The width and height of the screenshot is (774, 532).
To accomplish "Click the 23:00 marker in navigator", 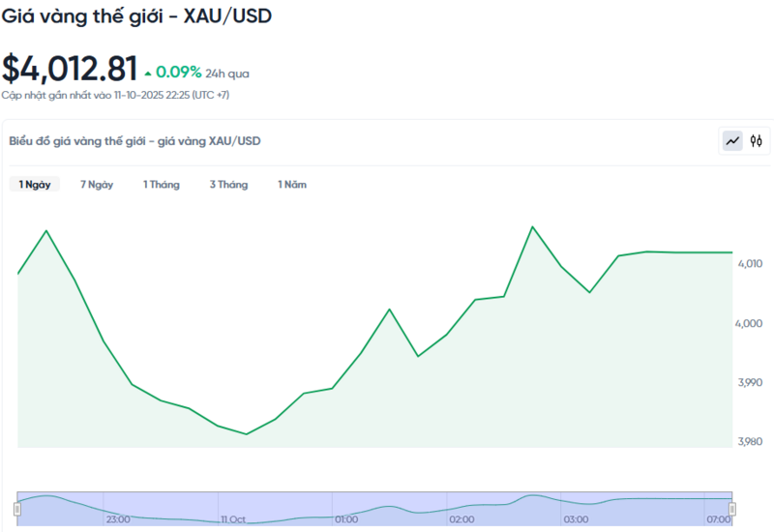I will pos(117,519).
